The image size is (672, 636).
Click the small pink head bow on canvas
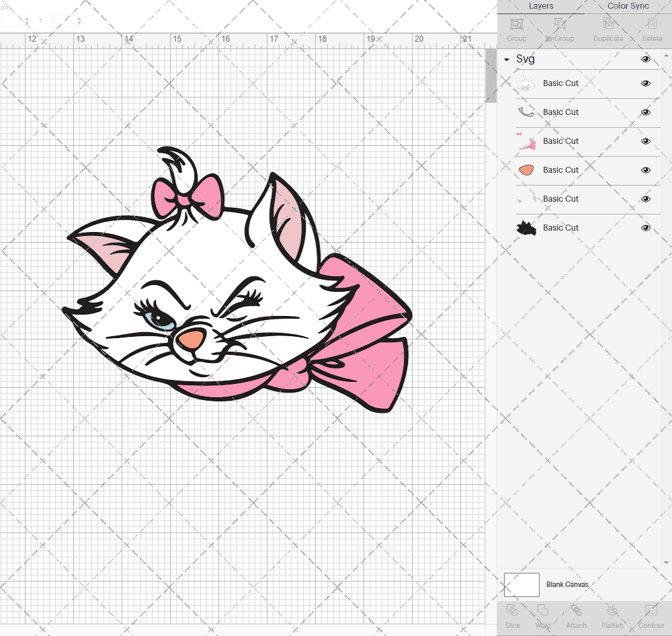point(187,196)
